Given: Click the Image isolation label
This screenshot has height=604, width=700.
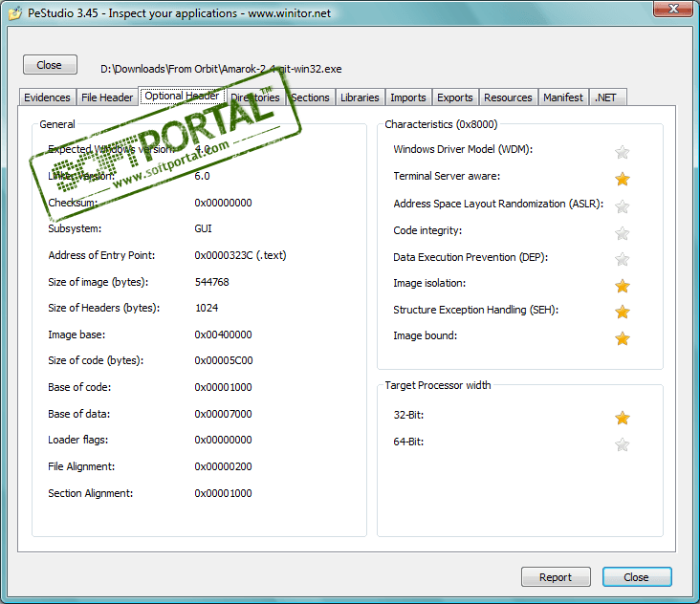Looking at the screenshot, I should tap(429, 283).
